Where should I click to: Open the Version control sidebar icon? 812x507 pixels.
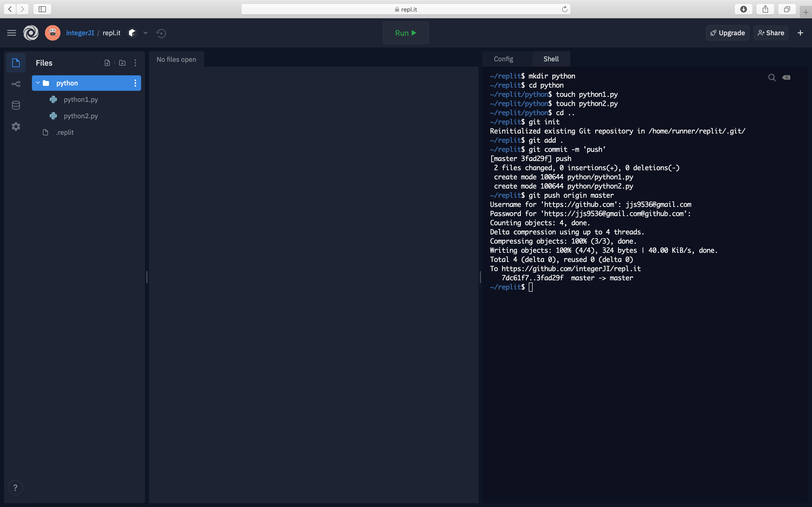[16, 84]
